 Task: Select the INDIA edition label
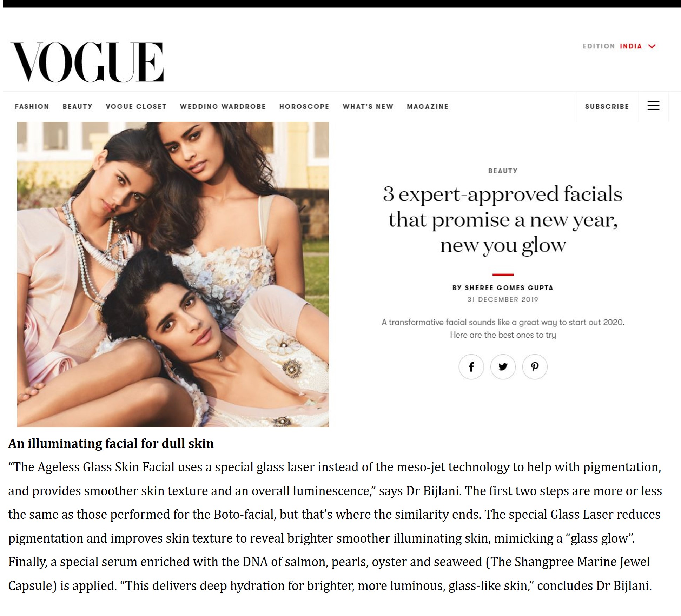[x=631, y=46]
